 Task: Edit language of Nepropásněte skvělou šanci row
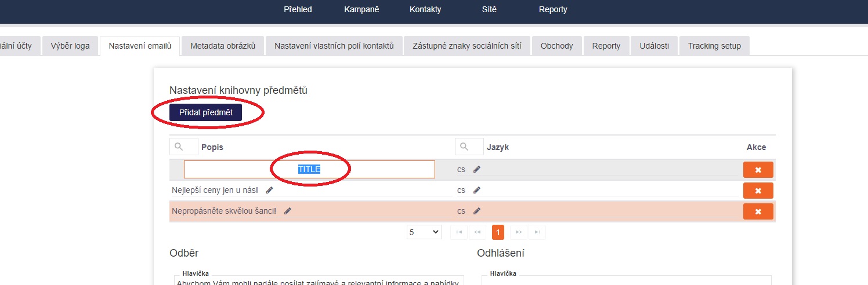tap(477, 211)
